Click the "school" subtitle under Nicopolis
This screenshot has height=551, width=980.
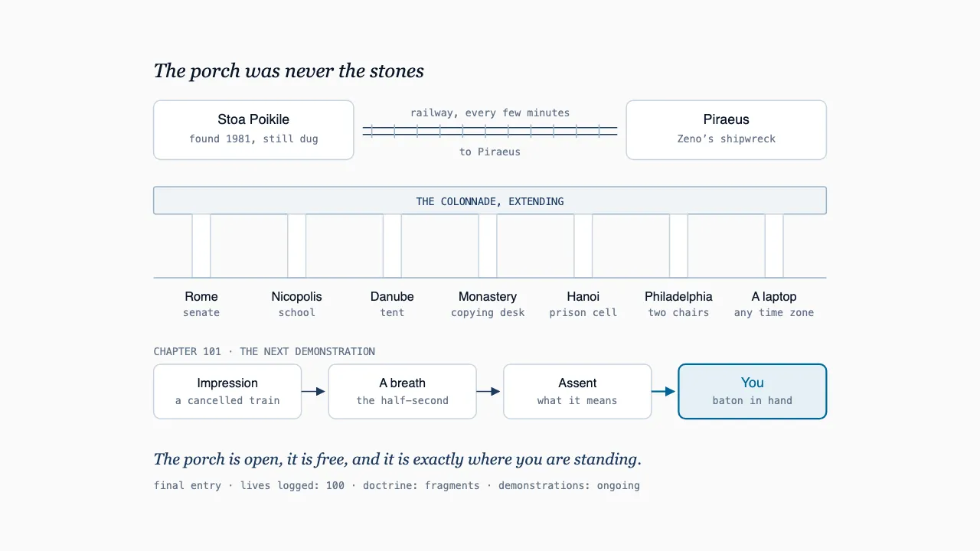pos(296,312)
